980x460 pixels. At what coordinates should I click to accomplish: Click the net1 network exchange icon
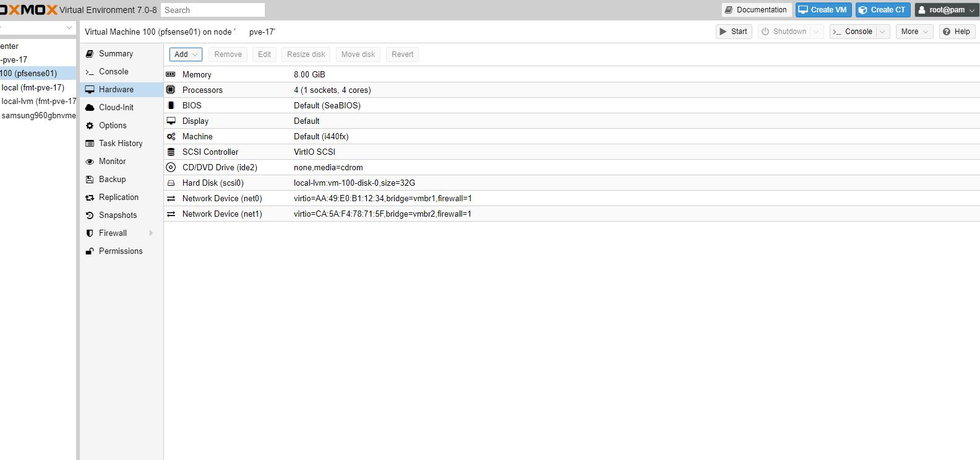(x=171, y=214)
